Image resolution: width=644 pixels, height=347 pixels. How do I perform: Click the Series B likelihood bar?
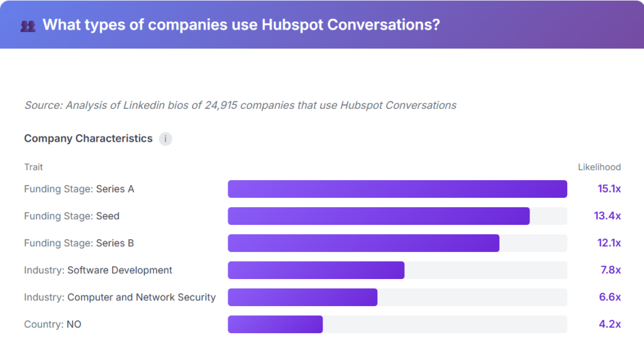(363, 243)
